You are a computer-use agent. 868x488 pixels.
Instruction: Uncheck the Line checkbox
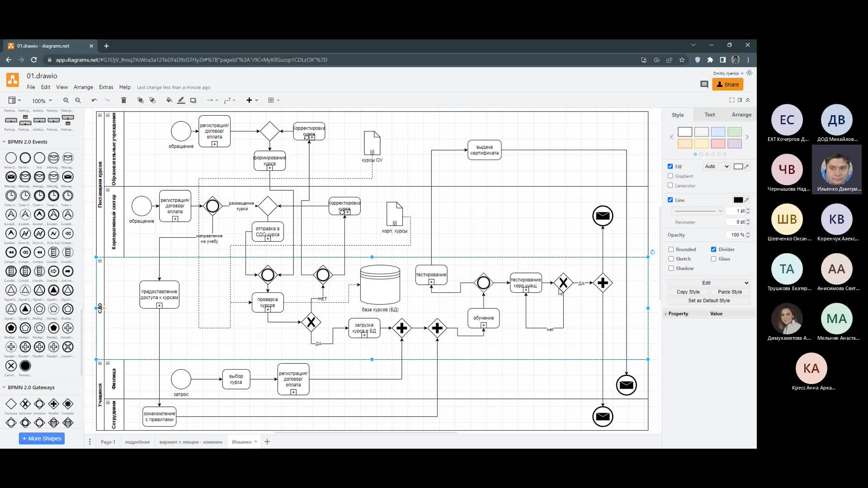pyautogui.click(x=670, y=200)
